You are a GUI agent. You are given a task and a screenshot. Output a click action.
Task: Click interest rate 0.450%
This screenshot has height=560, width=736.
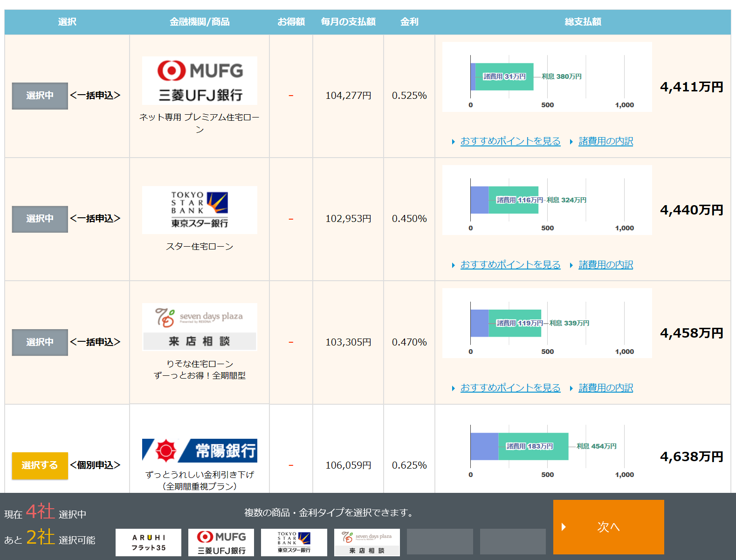coord(409,219)
